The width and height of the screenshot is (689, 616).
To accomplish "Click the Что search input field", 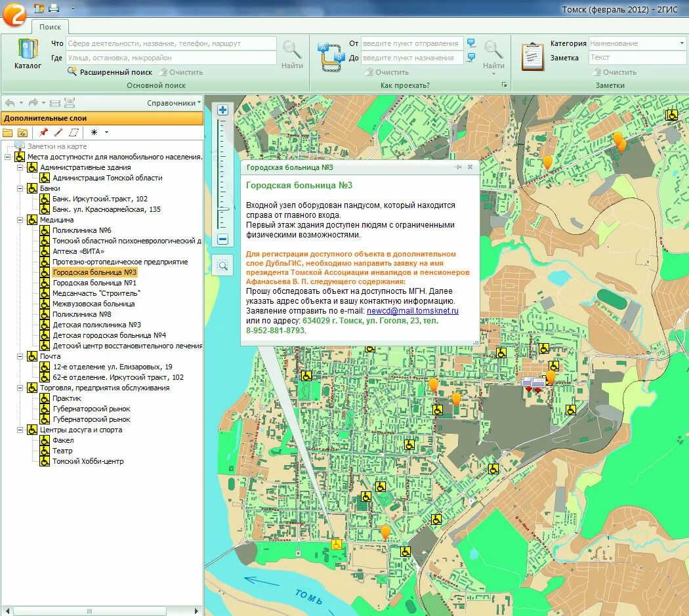I will coord(171,43).
